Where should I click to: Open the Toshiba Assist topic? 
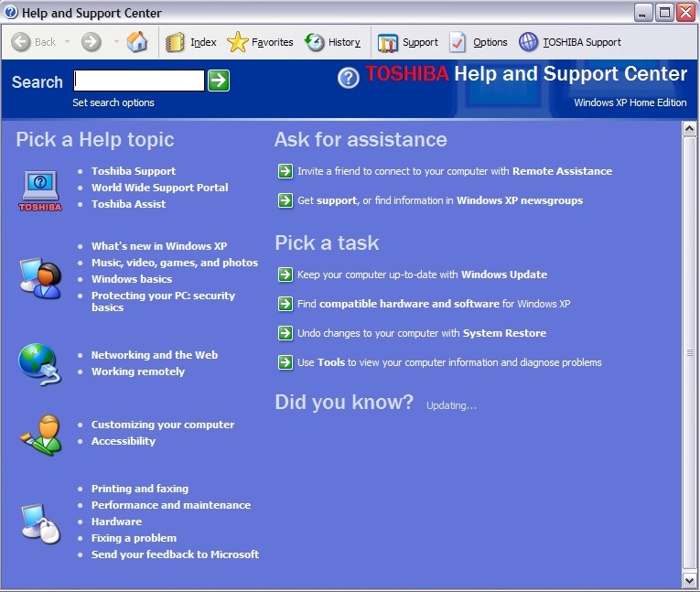click(129, 204)
